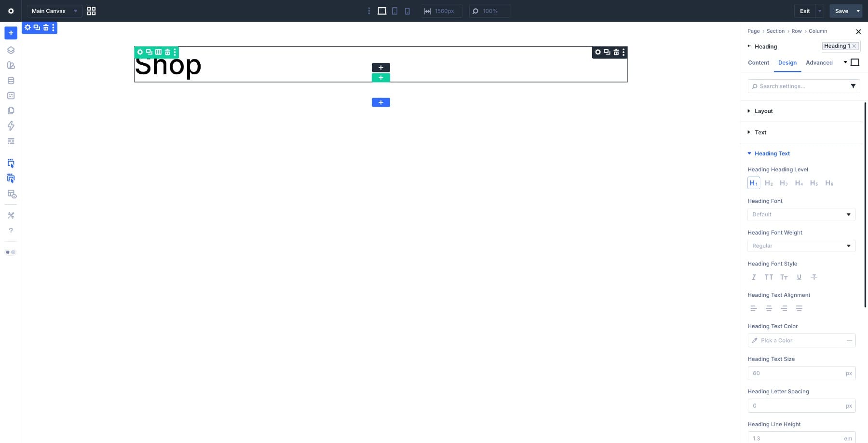The image size is (868, 443).
Task: Open the Heading Font dropdown
Action: 801,214
